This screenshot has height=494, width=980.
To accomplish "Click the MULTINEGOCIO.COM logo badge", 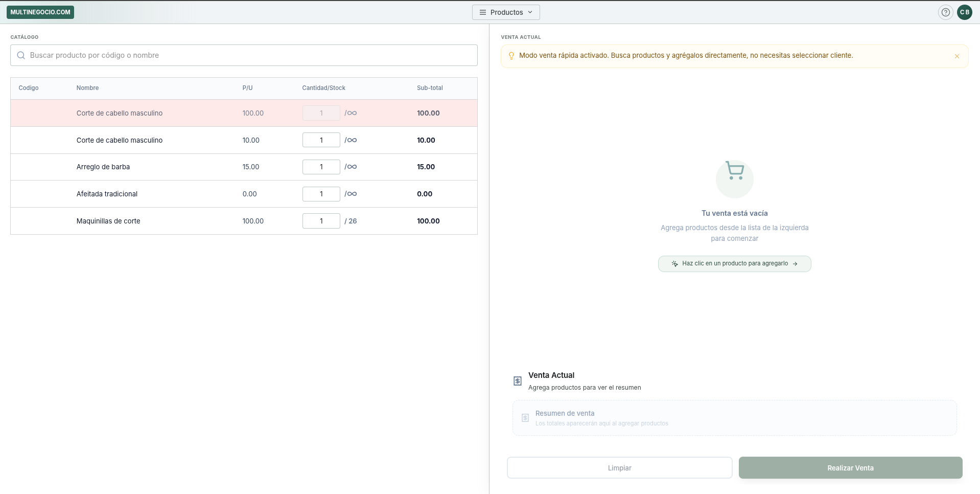I will [x=40, y=12].
